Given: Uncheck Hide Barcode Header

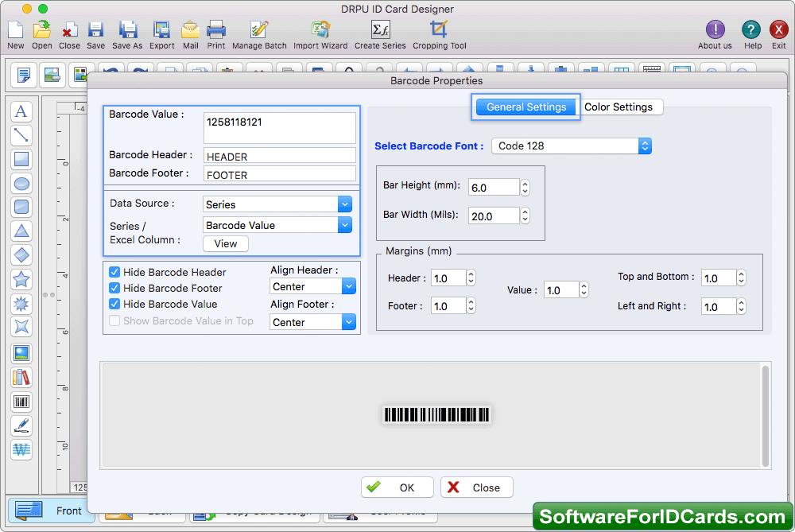Looking at the screenshot, I should [114, 272].
